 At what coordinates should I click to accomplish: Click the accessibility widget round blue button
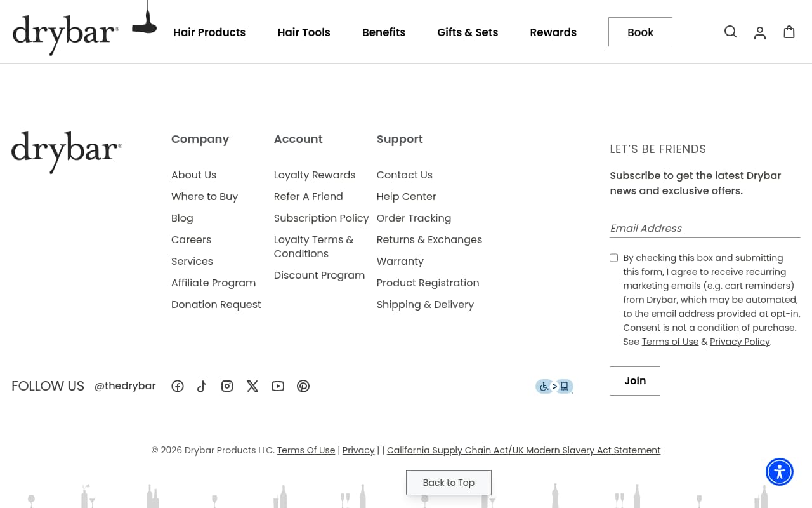pyautogui.click(x=780, y=472)
